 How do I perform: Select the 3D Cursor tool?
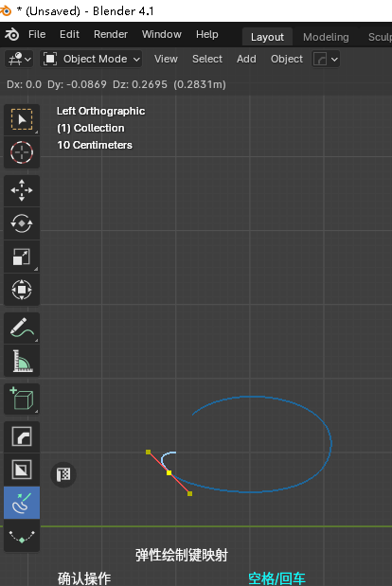point(22,152)
